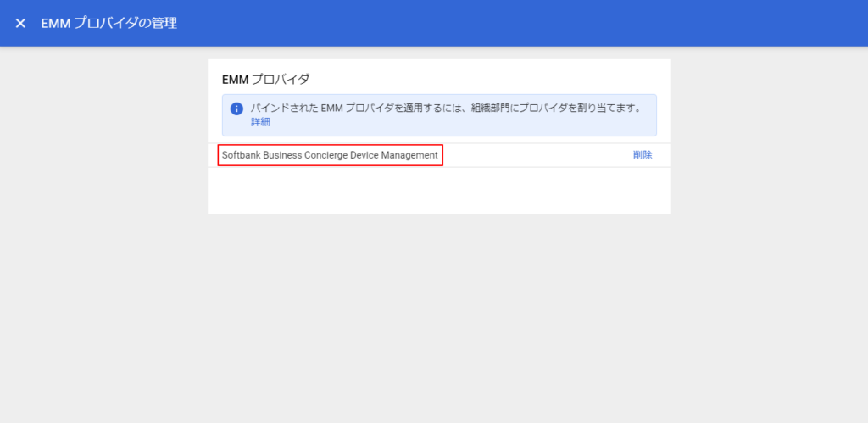Click the EMM プロバイダ card heading
This screenshot has height=423, width=868.
pyautogui.click(x=265, y=80)
